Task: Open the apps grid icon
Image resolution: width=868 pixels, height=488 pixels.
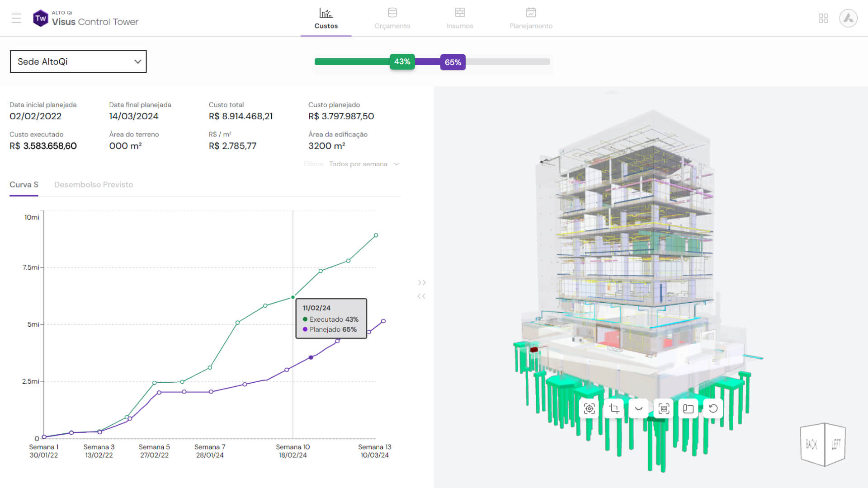Action: click(x=823, y=18)
